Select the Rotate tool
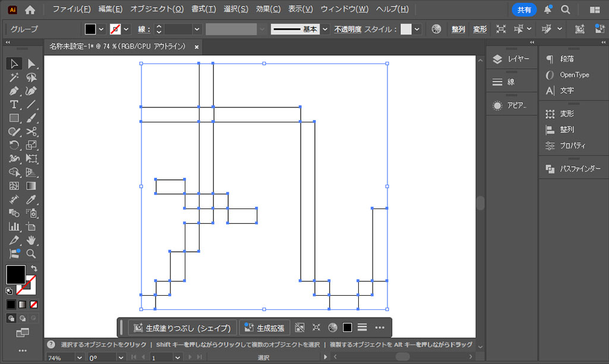Screen dimensions: 609x364 click(x=14, y=145)
